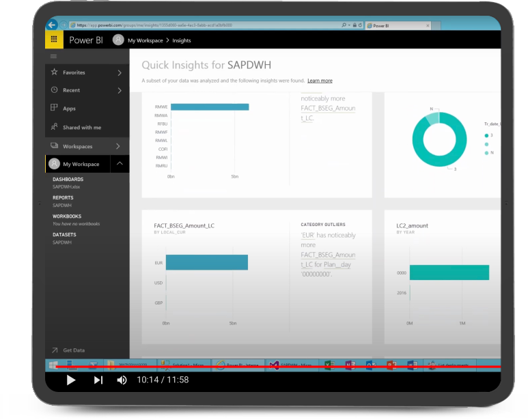This screenshot has height=420, width=528.
Task: Click the browser back arrow button
Action: pyautogui.click(x=52, y=25)
